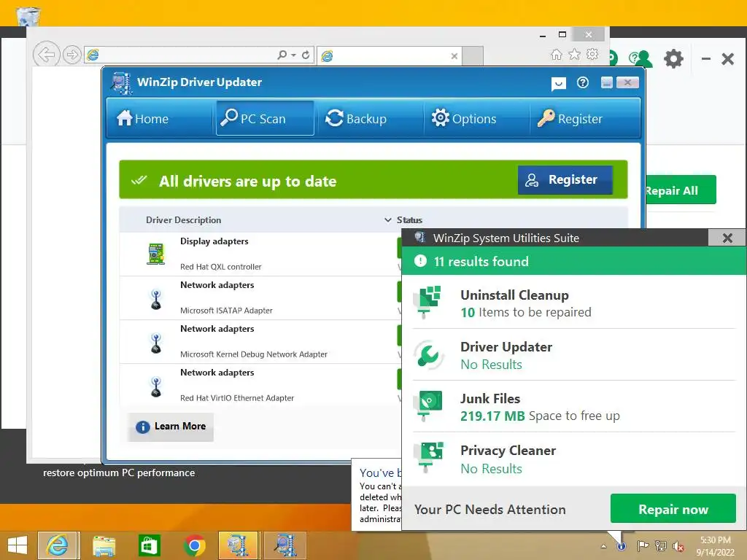Click the Red Hat VirtIO Ethernet Adapter icon
Screen dimensions: 747x560
[x=156, y=387]
